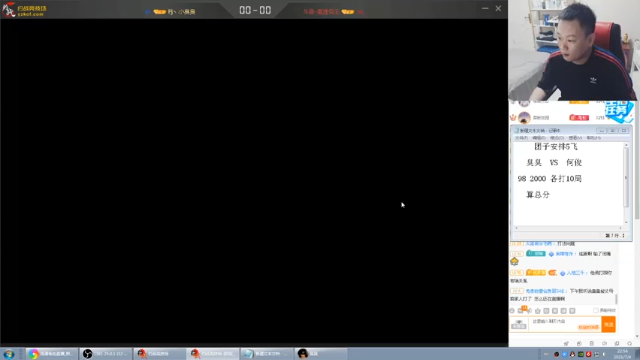Click the yzkof.com logo in the game window

(x=24, y=11)
